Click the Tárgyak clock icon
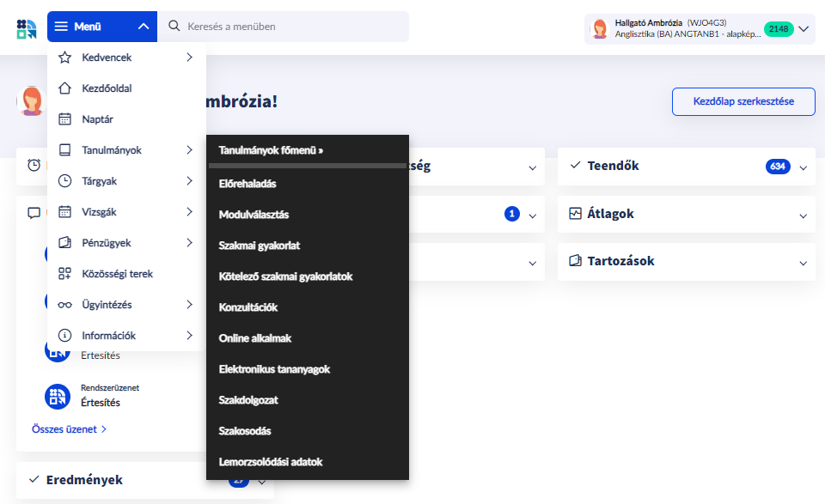The width and height of the screenshot is (825, 504). tap(64, 181)
